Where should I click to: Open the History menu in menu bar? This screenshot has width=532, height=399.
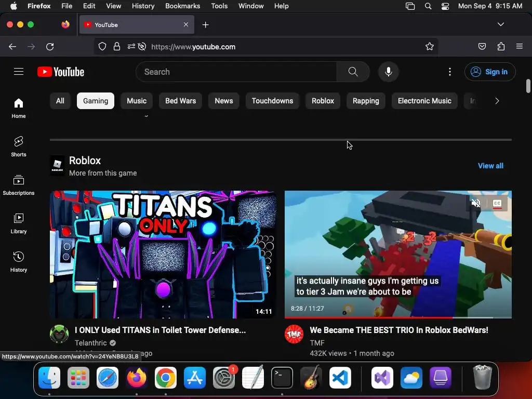[143, 6]
